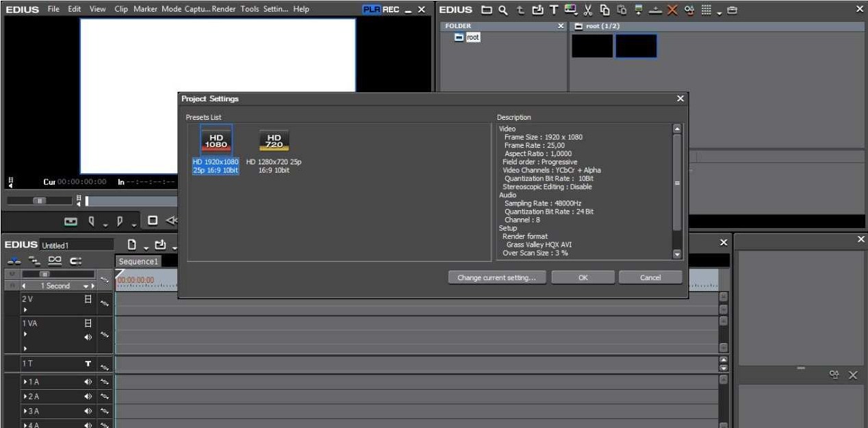Toggle video on the 2V track

(88, 299)
